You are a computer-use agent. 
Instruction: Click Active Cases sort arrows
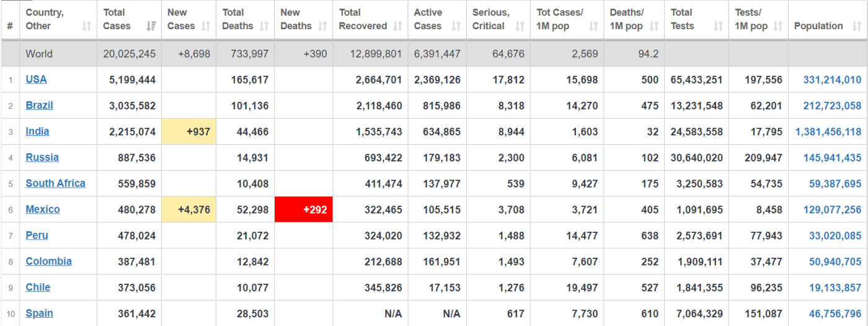(x=456, y=26)
